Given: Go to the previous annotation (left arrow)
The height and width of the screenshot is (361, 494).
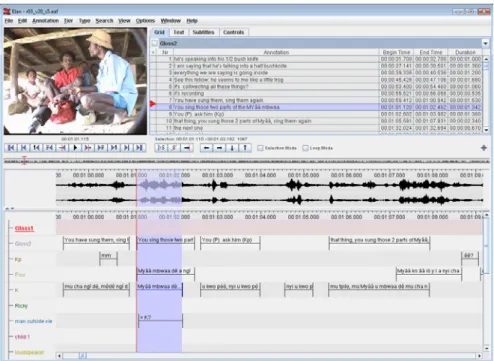Looking at the screenshot, I should [x=206, y=148].
